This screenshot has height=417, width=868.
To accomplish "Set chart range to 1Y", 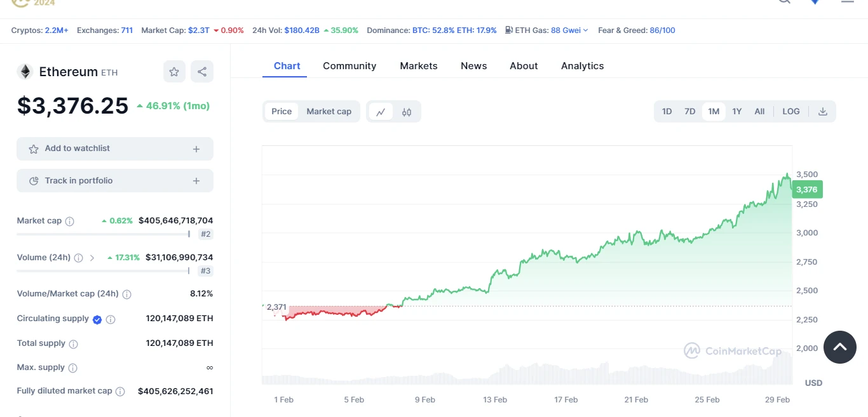I will click(x=736, y=112).
